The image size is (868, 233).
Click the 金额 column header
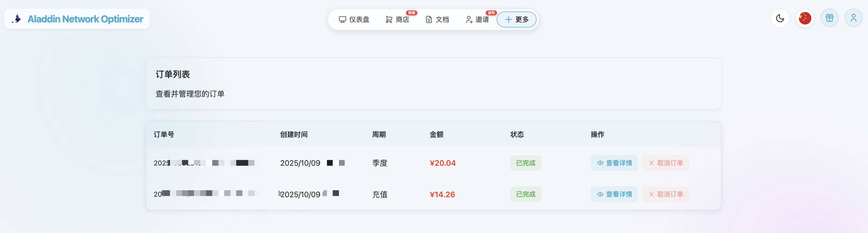tap(436, 135)
